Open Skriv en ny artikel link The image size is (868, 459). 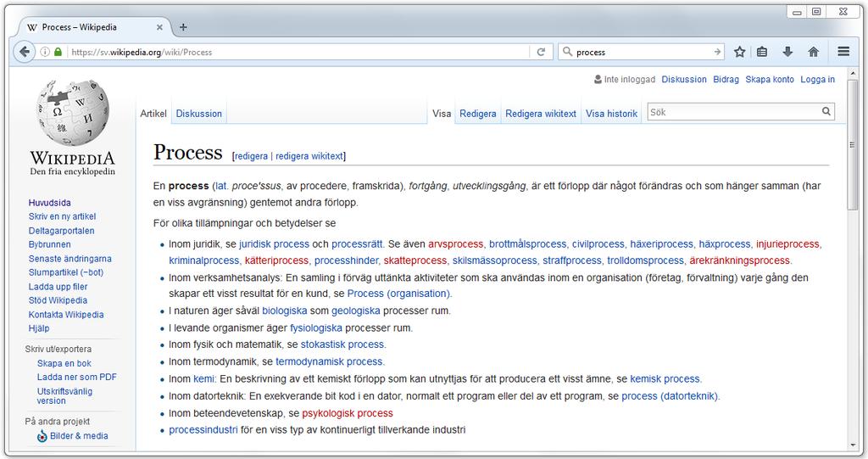tap(62, 216)
